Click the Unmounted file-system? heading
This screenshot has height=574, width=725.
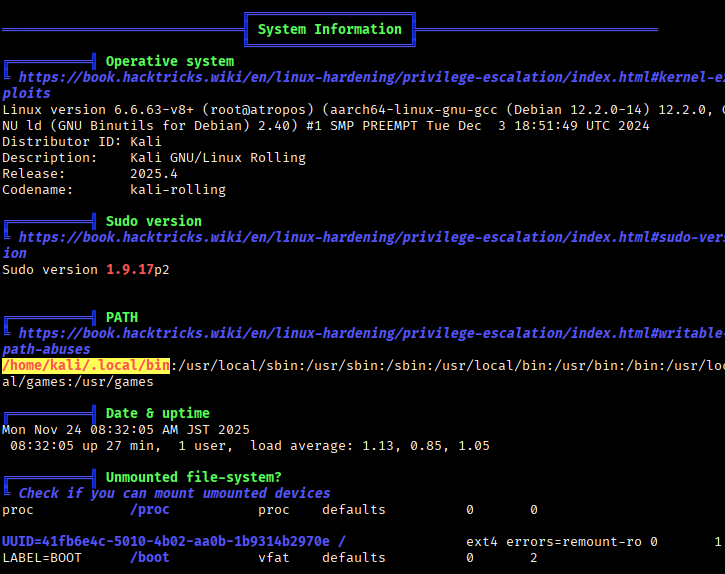point(193,477)
